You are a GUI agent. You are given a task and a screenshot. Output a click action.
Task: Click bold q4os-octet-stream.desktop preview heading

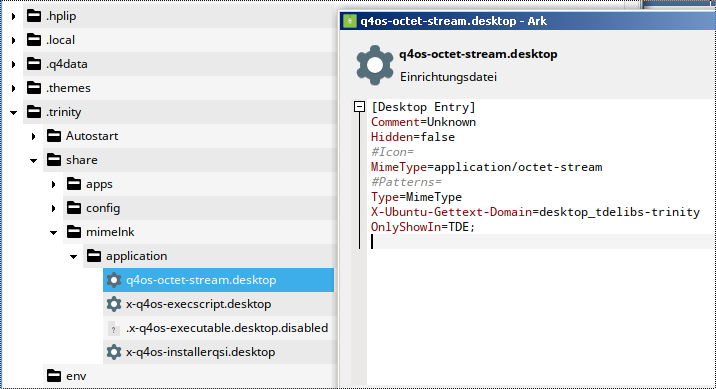coord(478,54)
